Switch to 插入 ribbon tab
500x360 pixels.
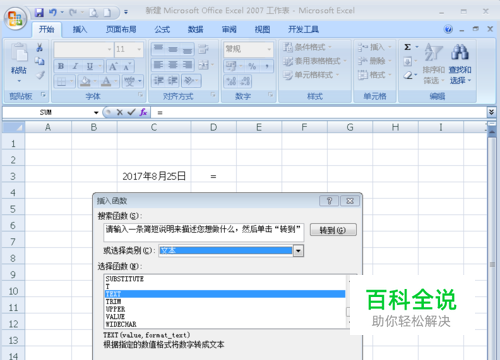click(80, 29)
